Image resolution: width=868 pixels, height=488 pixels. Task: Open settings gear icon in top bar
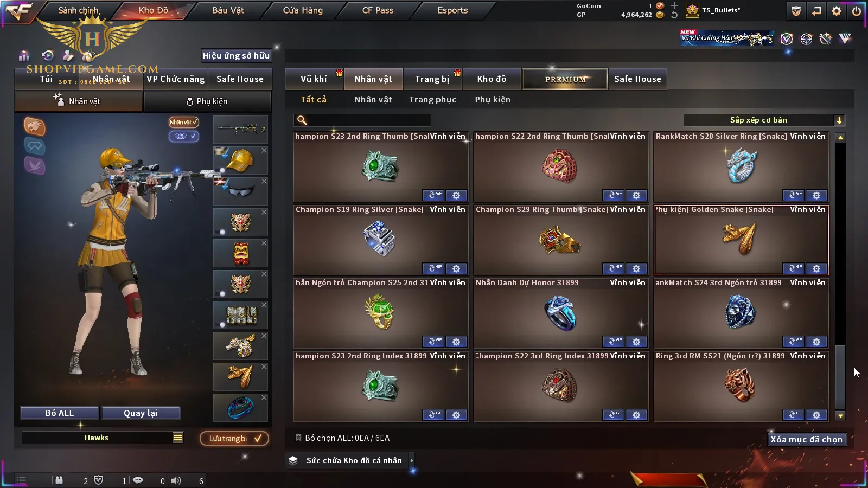[x=837, y=11]
